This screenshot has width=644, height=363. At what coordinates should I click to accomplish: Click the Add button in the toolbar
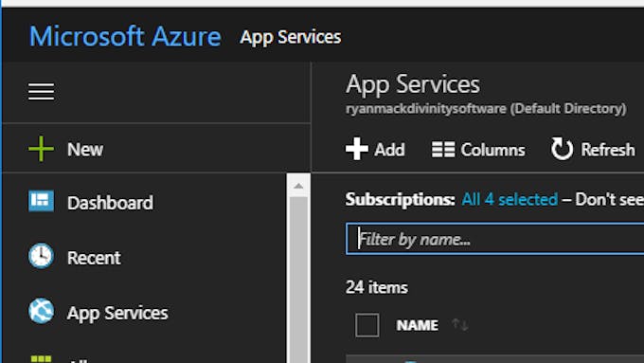click(375, 149)
